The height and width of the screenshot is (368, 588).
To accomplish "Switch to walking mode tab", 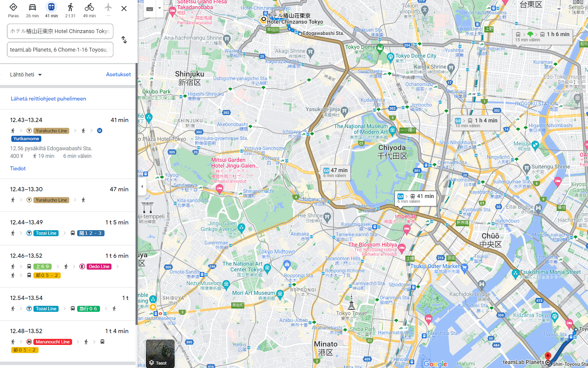I will click(x=70, y=10).
